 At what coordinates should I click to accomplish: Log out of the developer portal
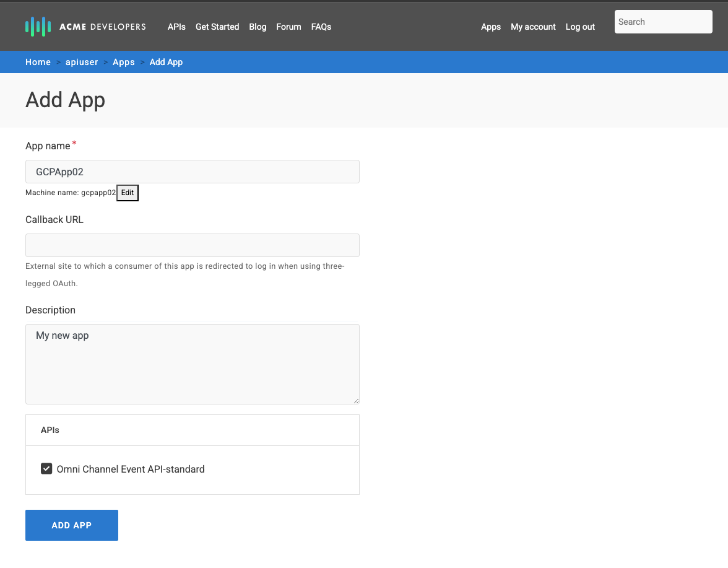click(579, 27)
